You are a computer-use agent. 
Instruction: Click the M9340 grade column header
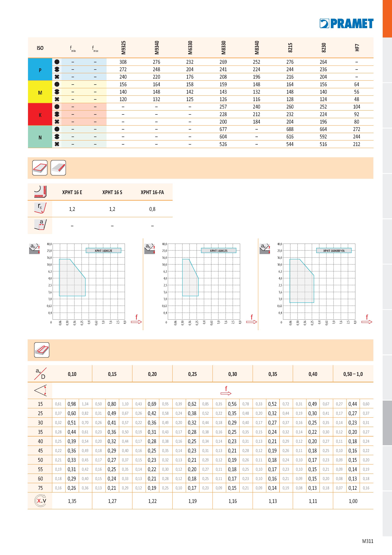[156, 48]
